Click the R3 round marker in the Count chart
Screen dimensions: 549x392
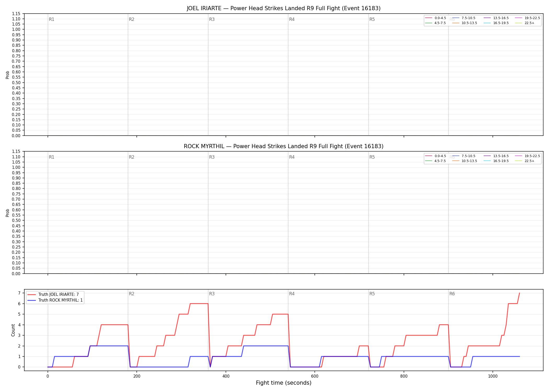point(212,294)
